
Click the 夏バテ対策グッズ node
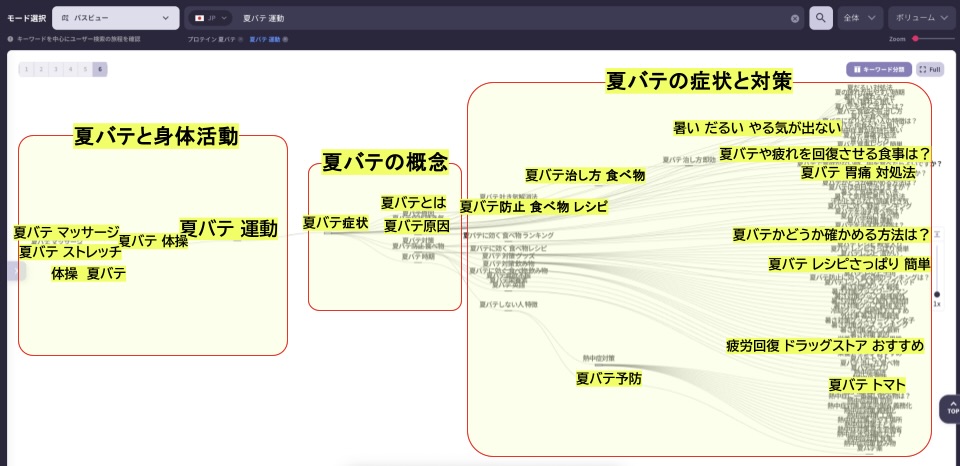pos(508,256)
